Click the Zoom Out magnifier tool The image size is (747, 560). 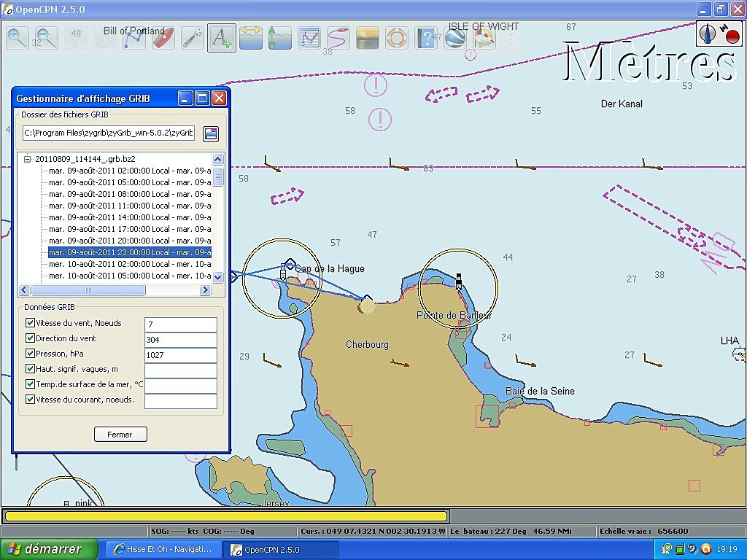[x=47, y=38]
